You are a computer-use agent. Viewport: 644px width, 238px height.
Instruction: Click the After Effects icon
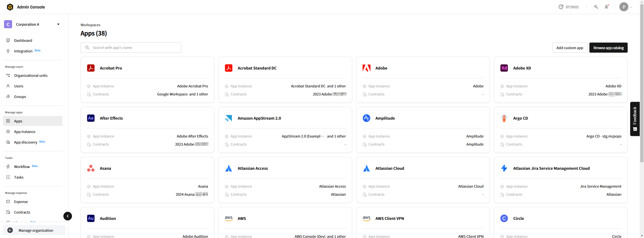[91, 118]
